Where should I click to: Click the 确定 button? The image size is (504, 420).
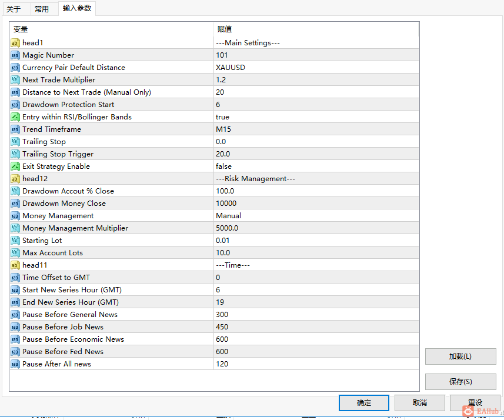click(x=364, y=402)
